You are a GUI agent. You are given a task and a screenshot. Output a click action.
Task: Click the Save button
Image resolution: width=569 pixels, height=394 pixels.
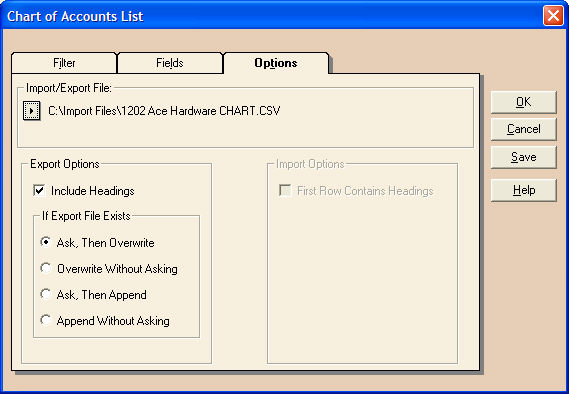pos(523,157)
